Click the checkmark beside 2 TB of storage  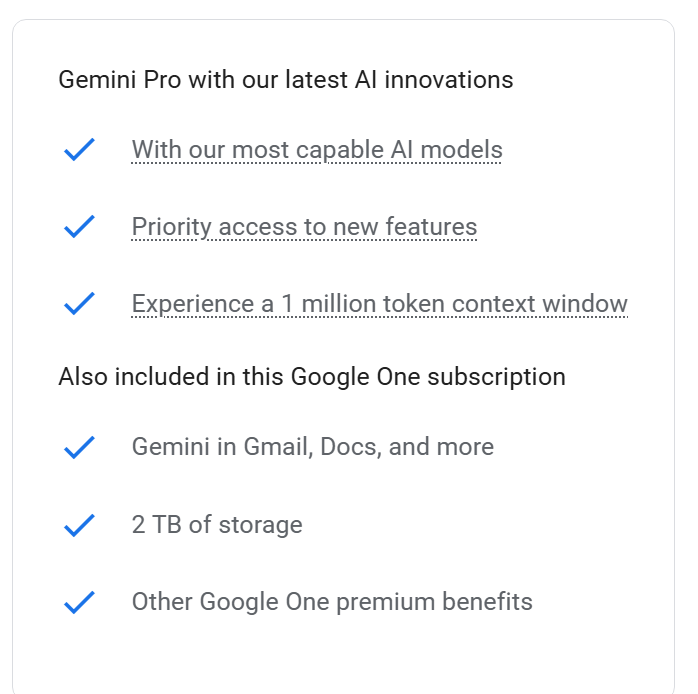pos(79,525)
